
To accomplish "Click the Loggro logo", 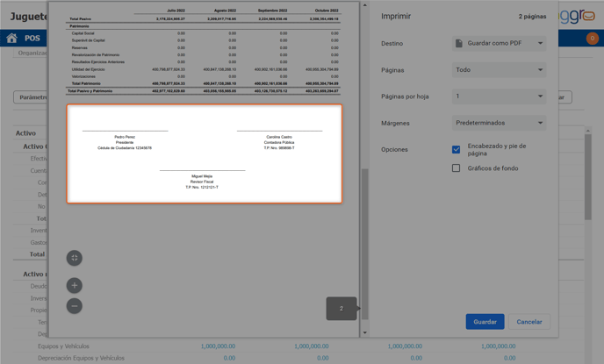I will point(577,16).
